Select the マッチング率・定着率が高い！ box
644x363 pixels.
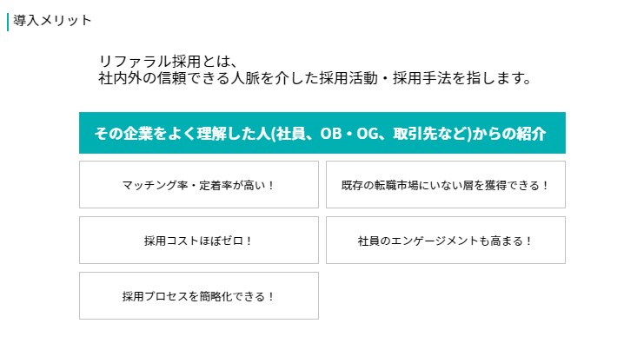pyautogui.click(x=199, y=185)
